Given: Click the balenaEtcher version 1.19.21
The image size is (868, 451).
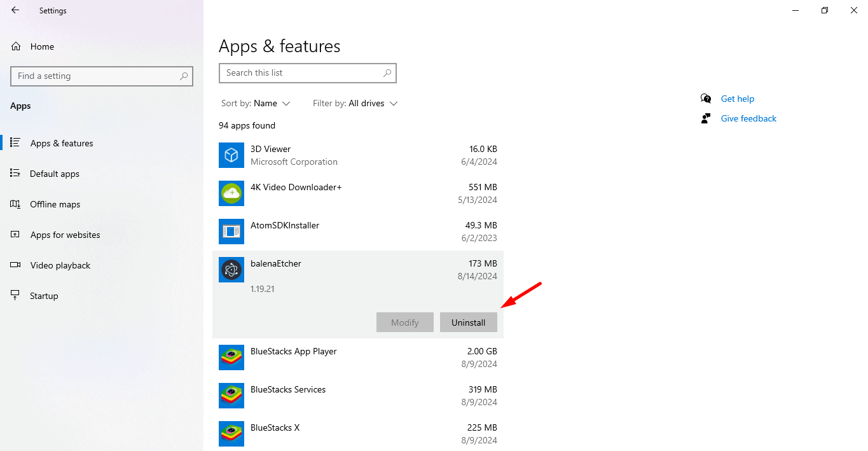Looking at the screenshot, I should click(x=263, y=289).
